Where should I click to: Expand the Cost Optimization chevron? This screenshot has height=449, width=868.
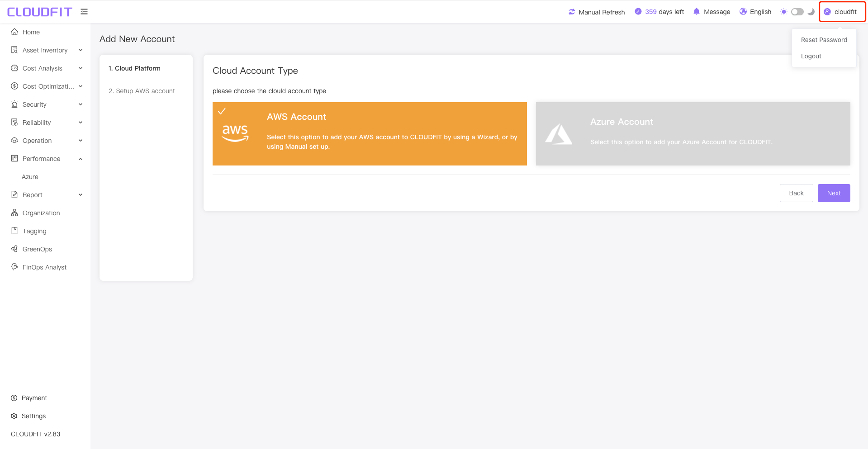point(81,86)
